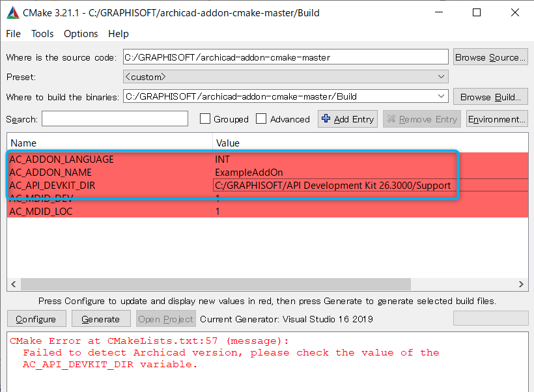534x392 pixels.
Task: Open the Options menu
Action: 80,33
